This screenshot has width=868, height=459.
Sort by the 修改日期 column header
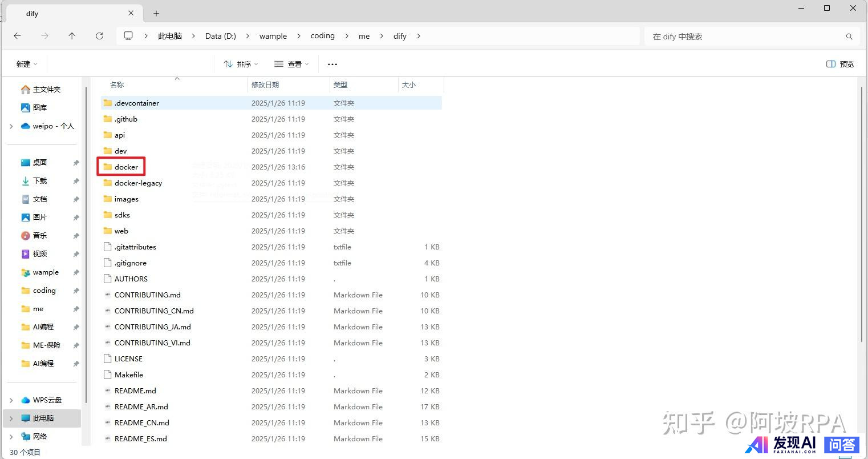point(265,84)
